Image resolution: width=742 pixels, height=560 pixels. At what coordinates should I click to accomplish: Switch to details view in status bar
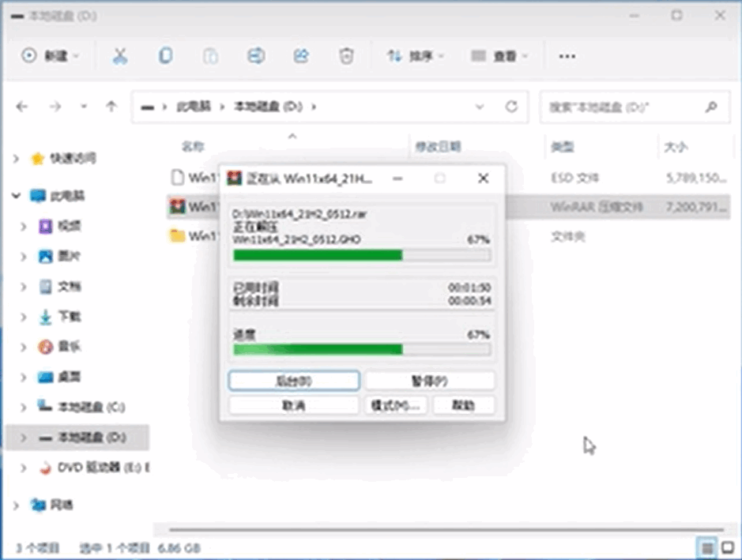tap(707, 547)
